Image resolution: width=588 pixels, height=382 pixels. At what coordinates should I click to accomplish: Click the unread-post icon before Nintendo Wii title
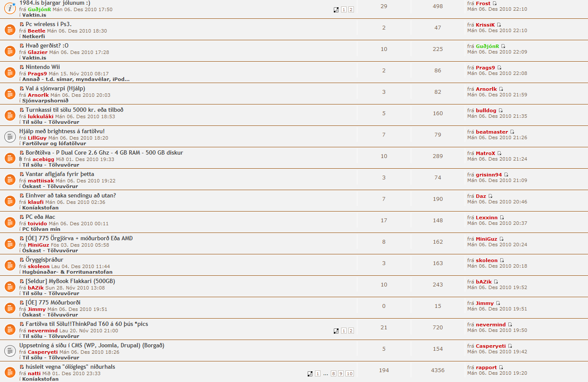22,67
